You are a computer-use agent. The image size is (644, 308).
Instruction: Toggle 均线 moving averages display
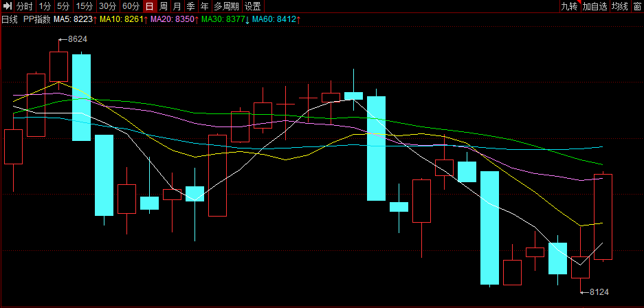(620, 5)
